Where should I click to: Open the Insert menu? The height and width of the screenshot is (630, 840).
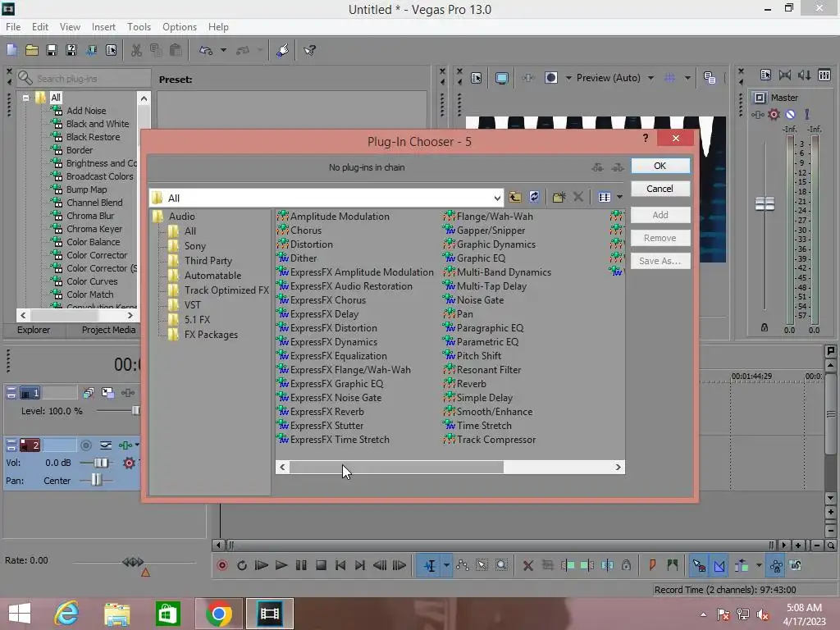[x=103, y=27]
